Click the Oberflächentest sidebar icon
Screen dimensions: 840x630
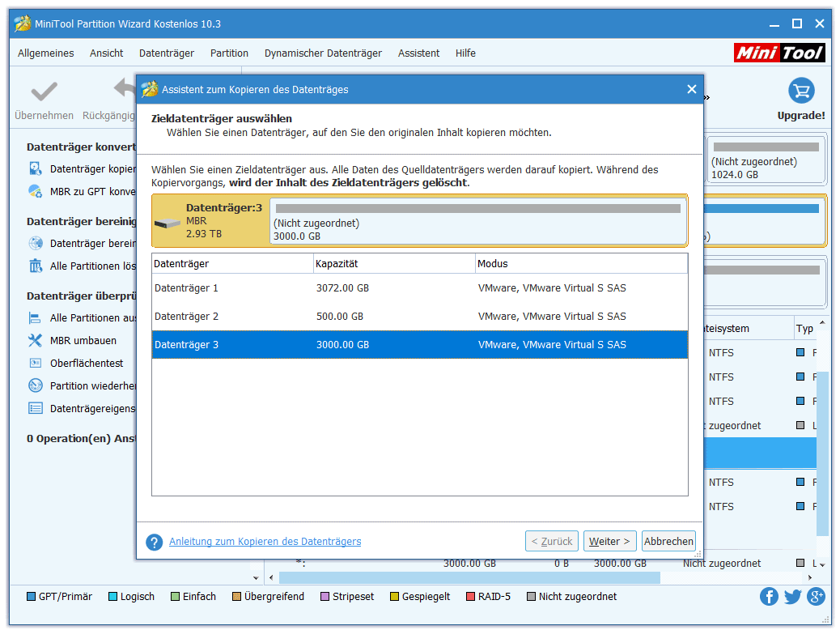click(x=36, y=363)
